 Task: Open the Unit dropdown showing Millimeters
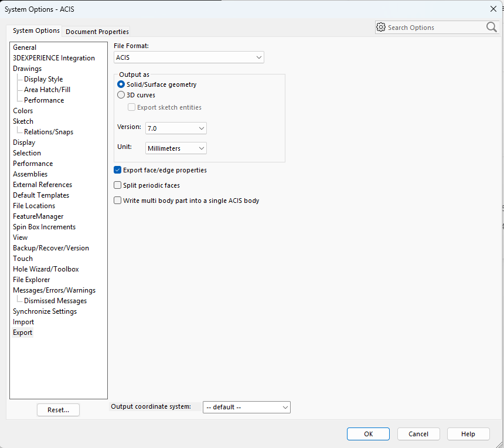(176, 148)
